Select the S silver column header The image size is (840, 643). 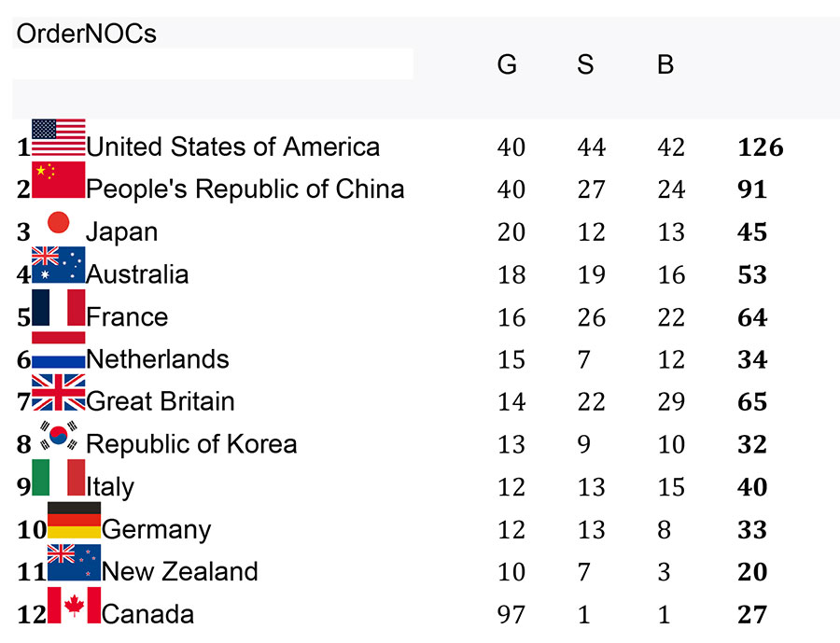(585, 64)
